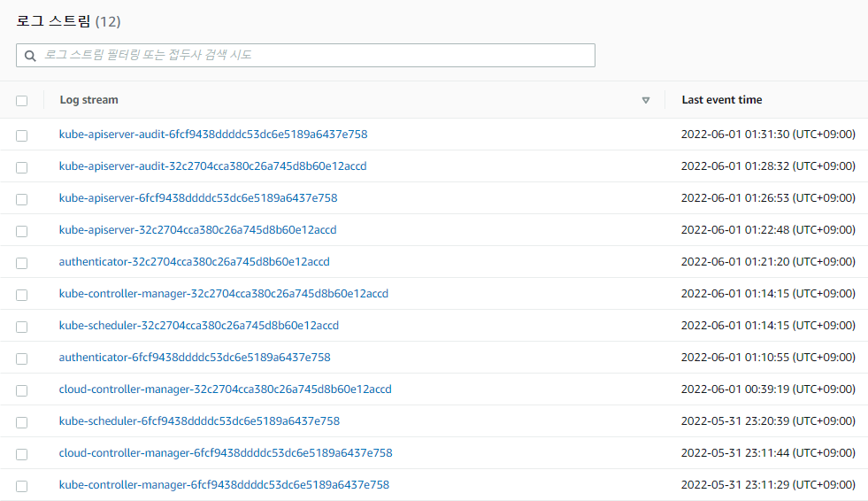Open kube-controller-manager-6fcf9438ddddc53dc6e5189a6437e758 log stream
Image resolution: width=868 pixels, height=501 pixels.
coord(224,485)
